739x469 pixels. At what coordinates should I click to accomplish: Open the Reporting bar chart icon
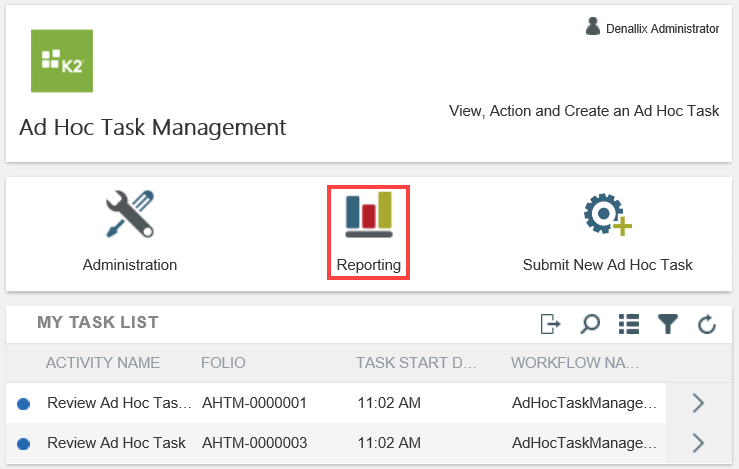pos(368,215)
